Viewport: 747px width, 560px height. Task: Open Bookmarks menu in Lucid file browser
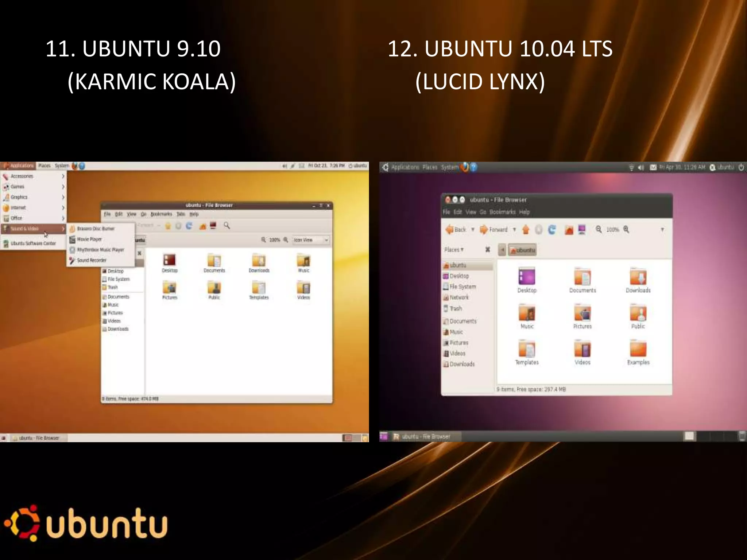(x=502, y=212)
